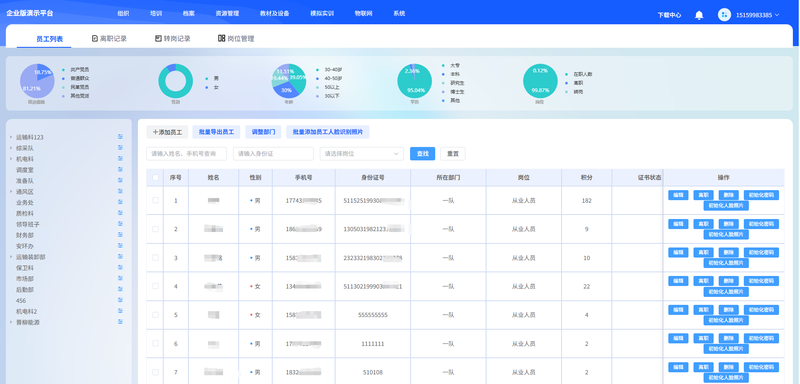Switch to the 离职记录 tab

109,38
